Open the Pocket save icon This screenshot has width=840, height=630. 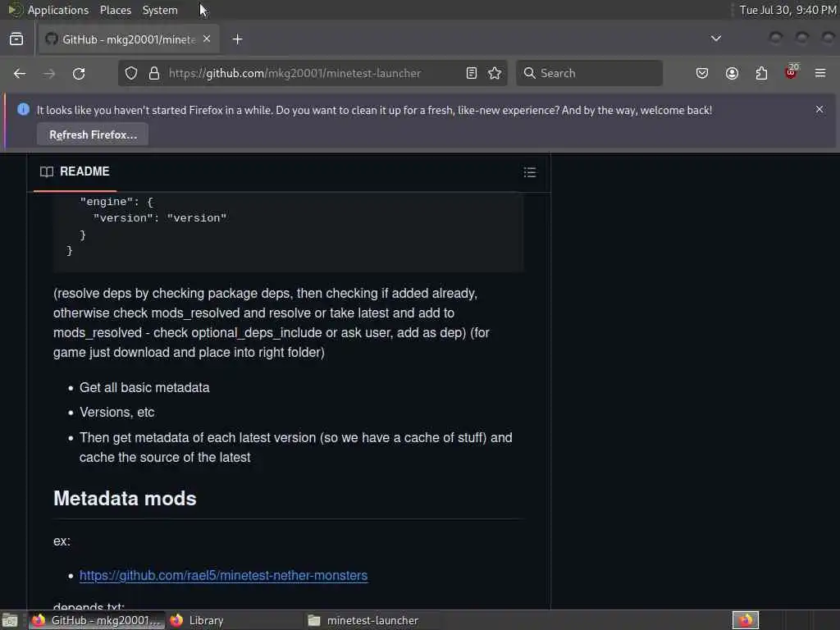[x=702, y=73]
